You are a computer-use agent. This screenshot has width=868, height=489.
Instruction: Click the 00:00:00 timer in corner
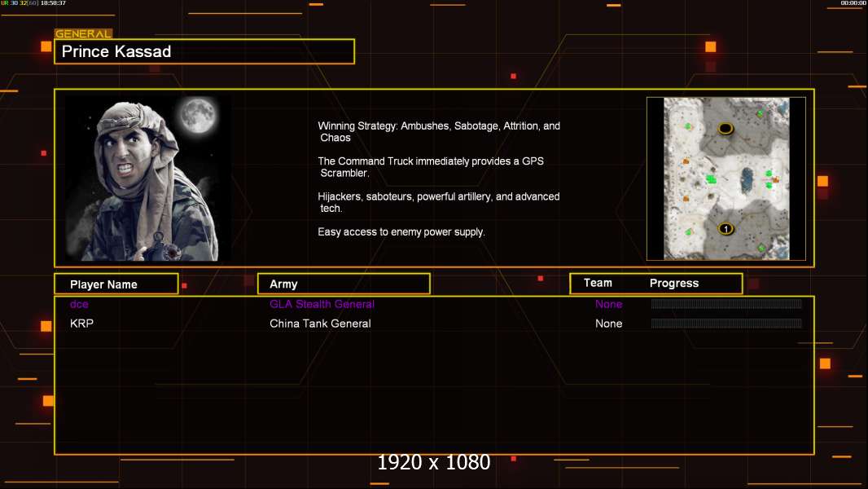(x=853, y=3)
